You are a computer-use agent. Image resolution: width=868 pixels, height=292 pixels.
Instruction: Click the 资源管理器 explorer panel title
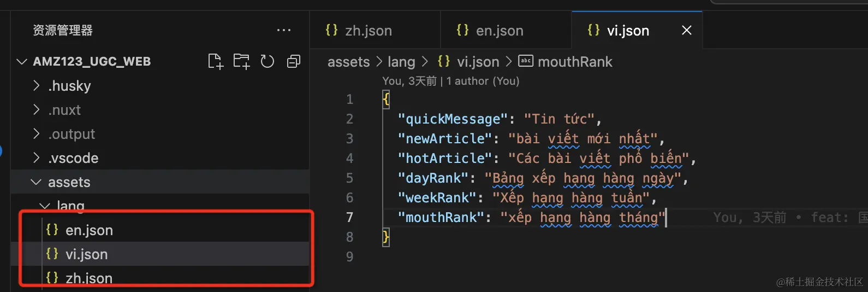click(63, 30)
